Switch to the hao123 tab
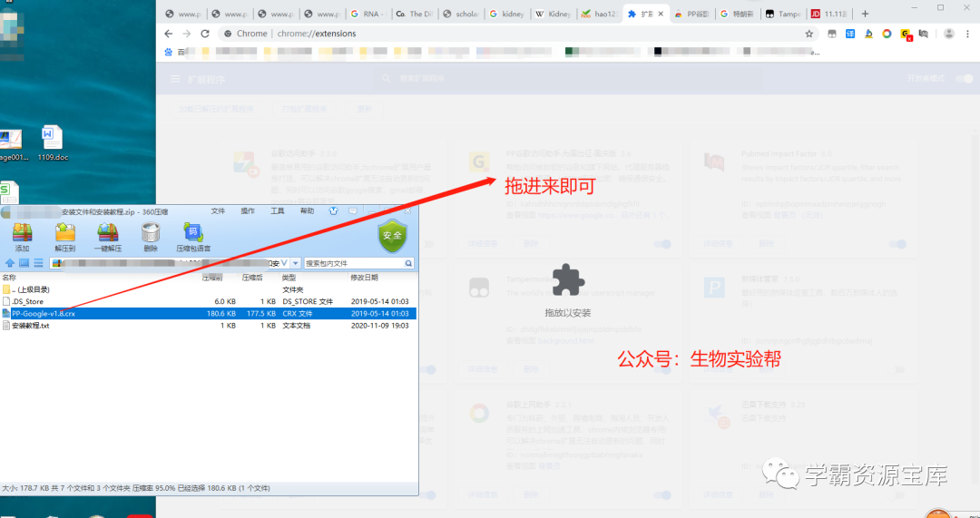Screen dimensions: 980x518 (x=600, y=14)
